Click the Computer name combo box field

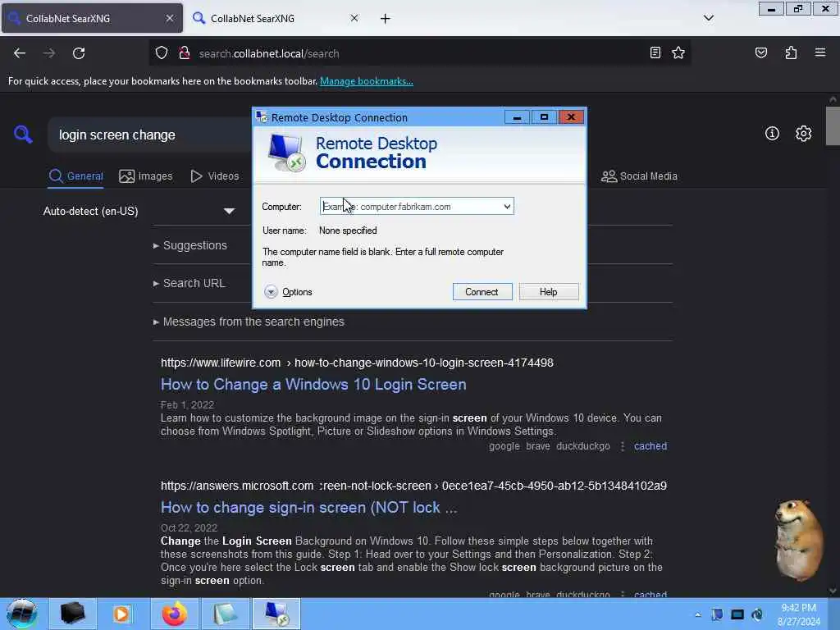pyautogui.click(x=416, y=206)
